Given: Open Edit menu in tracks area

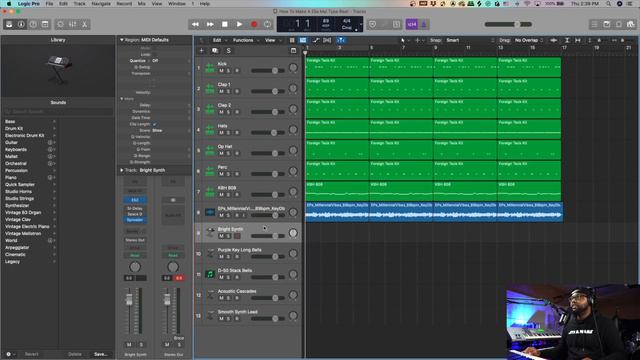Looking at the screenshot, I should tap(219, 40).
